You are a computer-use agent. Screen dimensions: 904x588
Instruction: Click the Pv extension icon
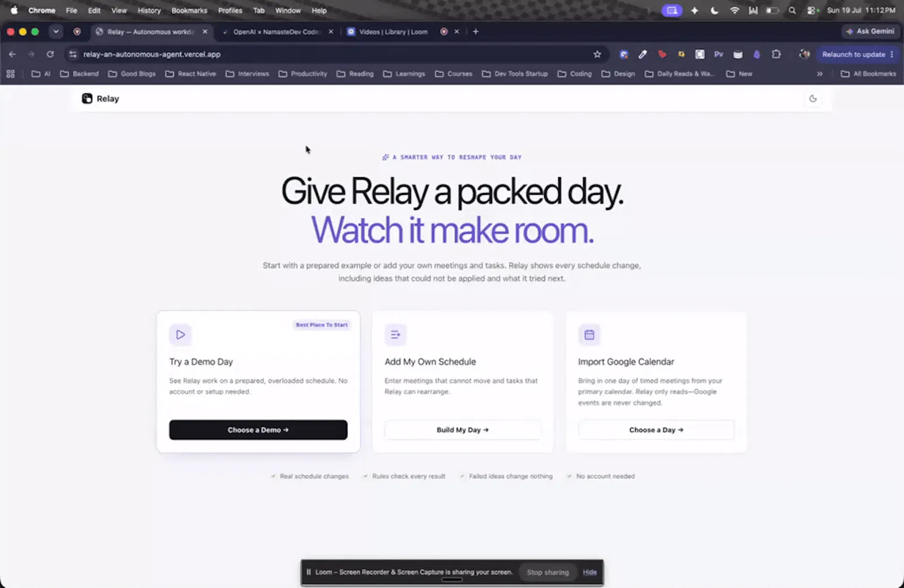point(719,54)
